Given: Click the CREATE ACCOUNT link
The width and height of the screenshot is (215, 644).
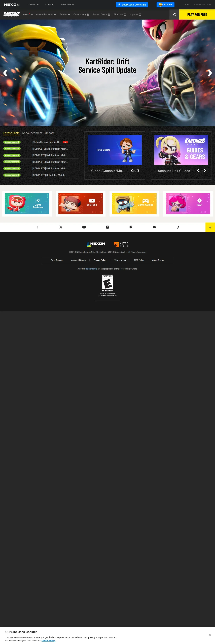Looking at the screenshot, I should [x=202, y=5].
